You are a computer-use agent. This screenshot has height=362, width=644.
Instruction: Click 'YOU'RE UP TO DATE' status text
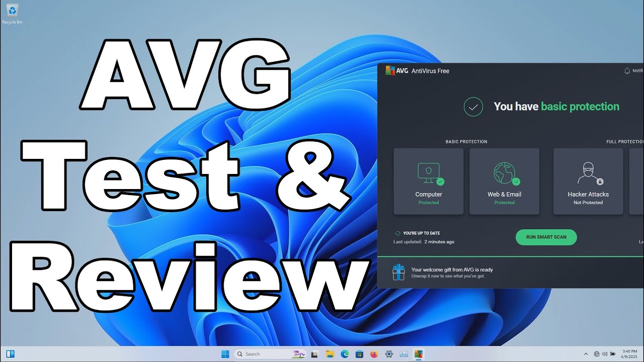pos(421,233)
